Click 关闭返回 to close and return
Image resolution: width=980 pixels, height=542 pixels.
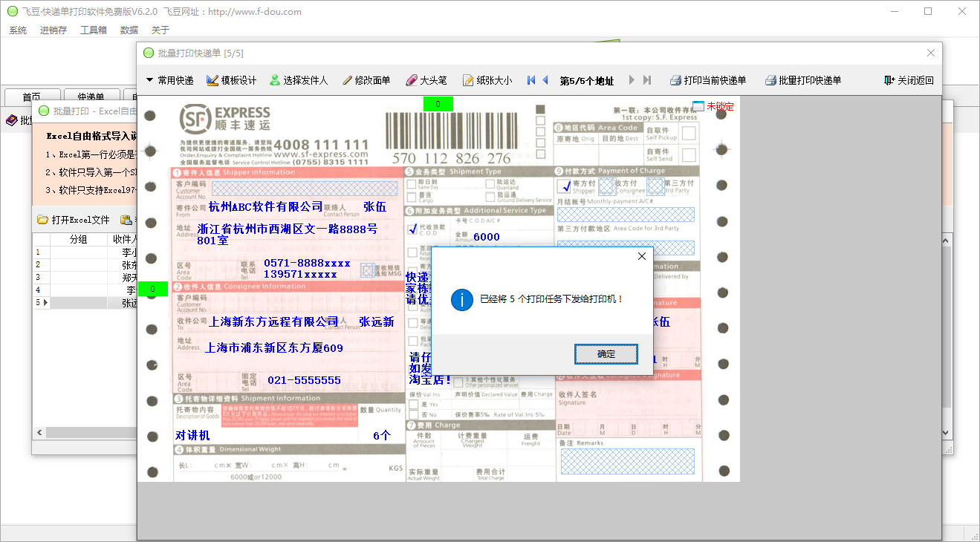tap(909, 80)
